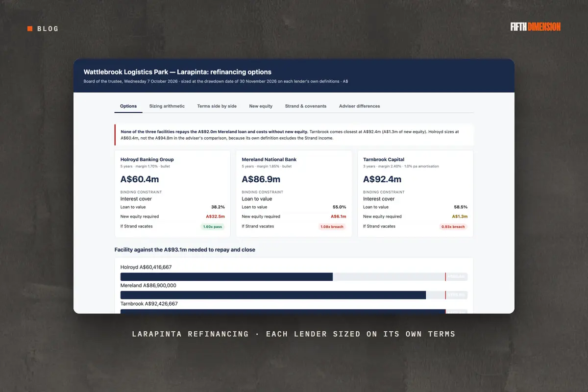Click the Mereland A$86,900,000 bar label
Viewport: 588px width, 392px height.
[x=148, y=285]
